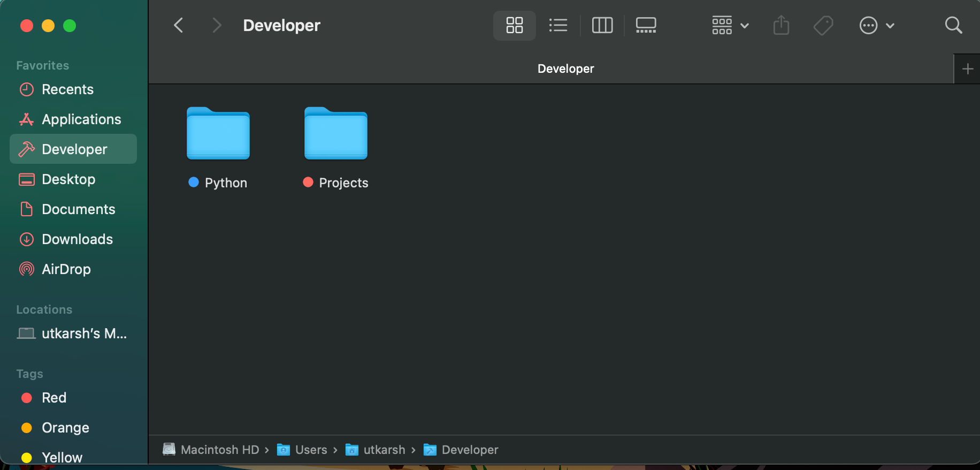Image resolution: width=980 pixels, height=470 pixels.
Task: Open AirDrop in sidebar
Action: [x=73, y=269]
